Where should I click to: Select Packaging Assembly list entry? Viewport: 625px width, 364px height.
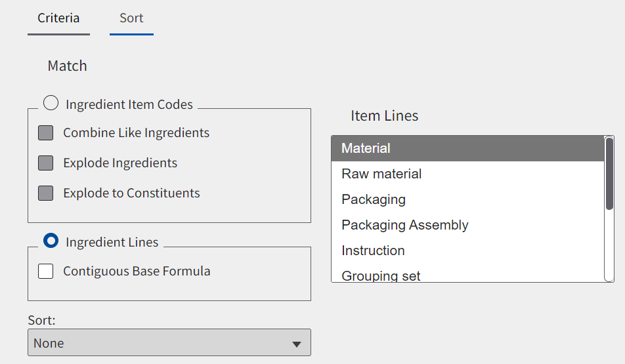coord(467,225)
